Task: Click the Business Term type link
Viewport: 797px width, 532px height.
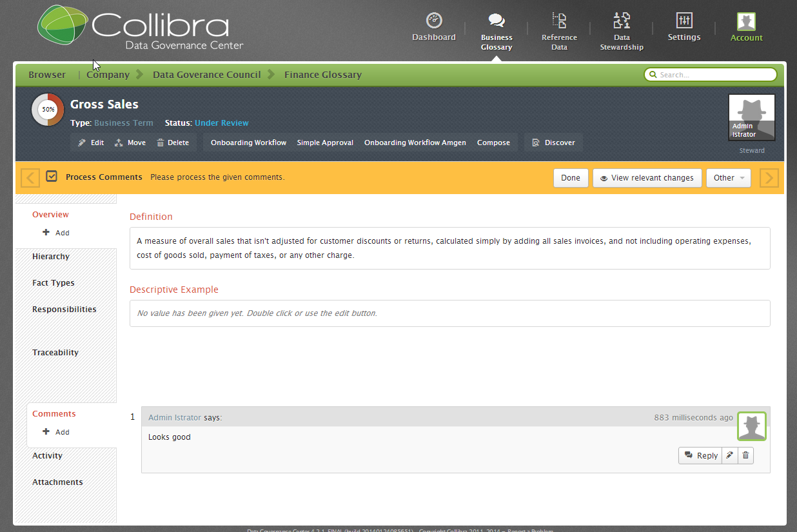Action: (x=124, y=123)
